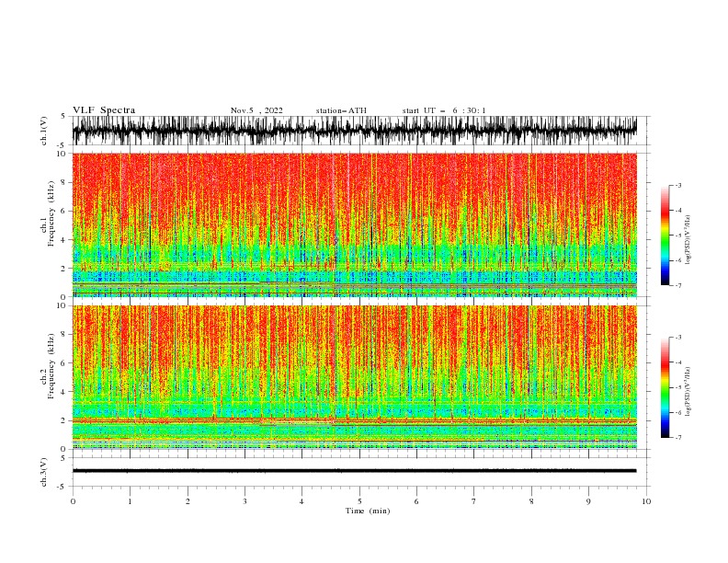Click the "3" tick on the time axis
The height and width of the screenshot is (563, 728).
tap(245, 501)
